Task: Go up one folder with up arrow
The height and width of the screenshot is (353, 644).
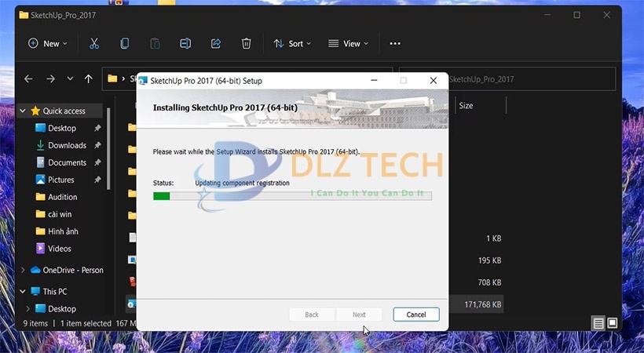Action: 88,79
